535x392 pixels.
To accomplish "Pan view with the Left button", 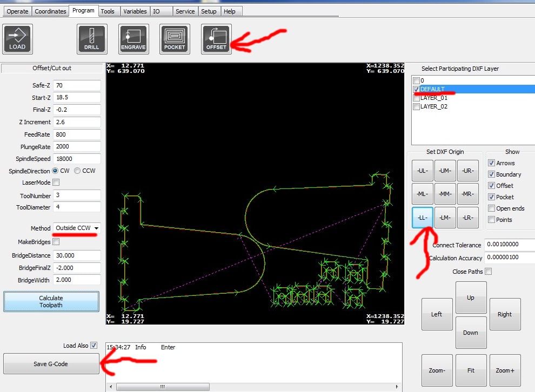I will click(437, 314).
